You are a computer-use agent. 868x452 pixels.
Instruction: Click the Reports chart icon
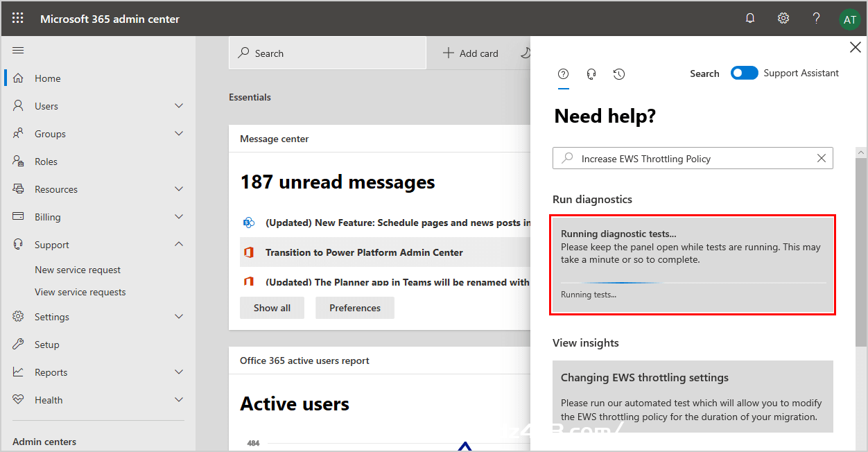[19, 372]
